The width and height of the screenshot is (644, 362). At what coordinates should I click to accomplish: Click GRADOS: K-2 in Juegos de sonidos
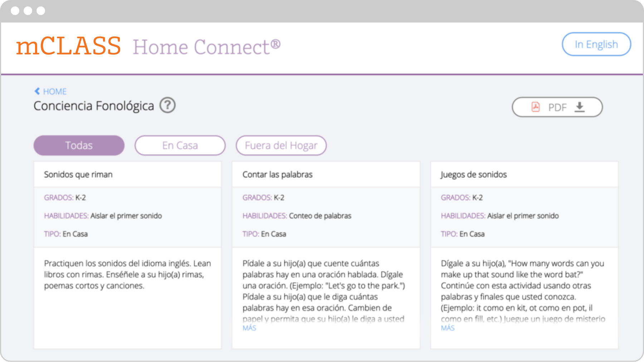[x=462, y=198]
